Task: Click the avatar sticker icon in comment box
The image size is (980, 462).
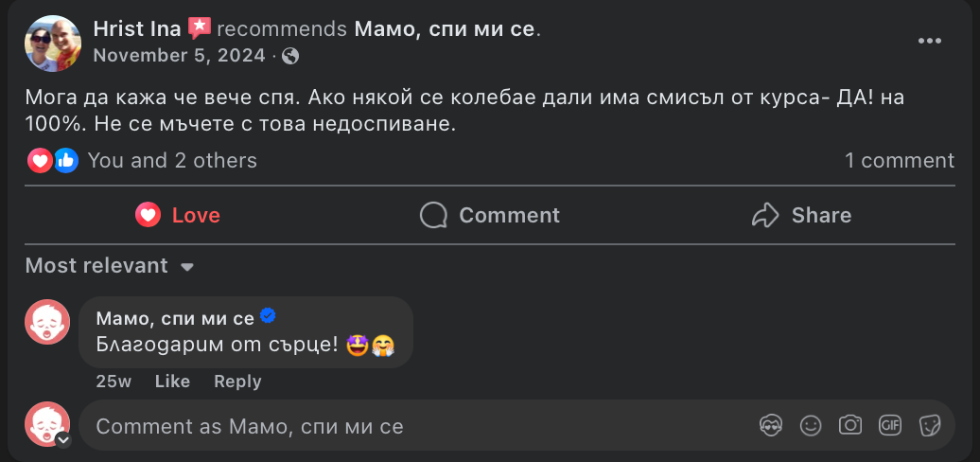Action: pyautogui.click(x=771, y=425)
